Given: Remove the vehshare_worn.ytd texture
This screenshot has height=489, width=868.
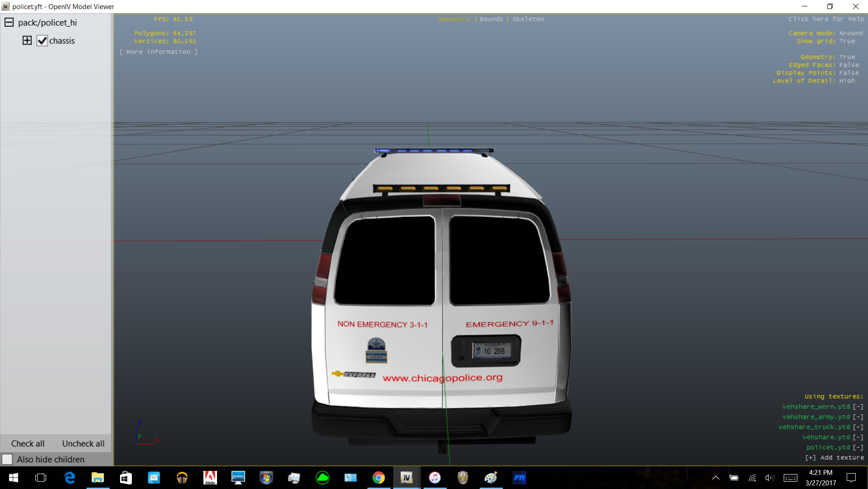Looking at the screenshot, I should pos(858,407).
